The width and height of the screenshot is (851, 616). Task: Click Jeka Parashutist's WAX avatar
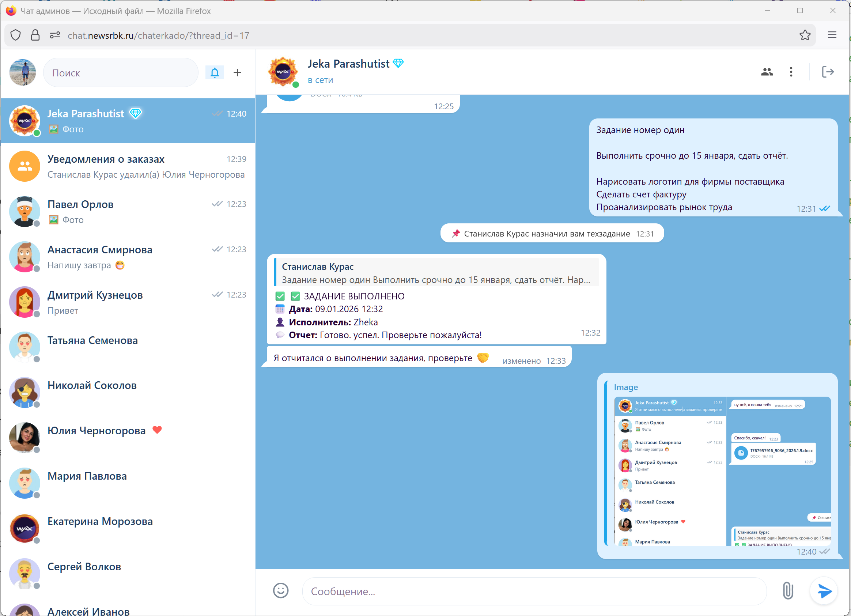pos(283,72)
